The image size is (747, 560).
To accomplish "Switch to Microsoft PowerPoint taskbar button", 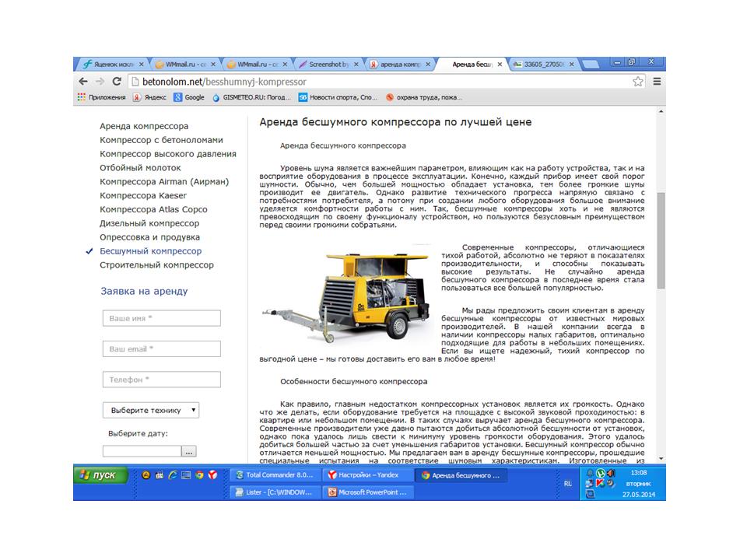I will (367, 492).
